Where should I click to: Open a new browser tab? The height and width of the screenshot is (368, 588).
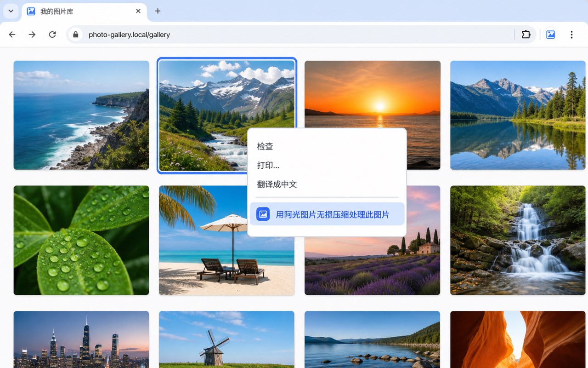[x=158, y=11]
